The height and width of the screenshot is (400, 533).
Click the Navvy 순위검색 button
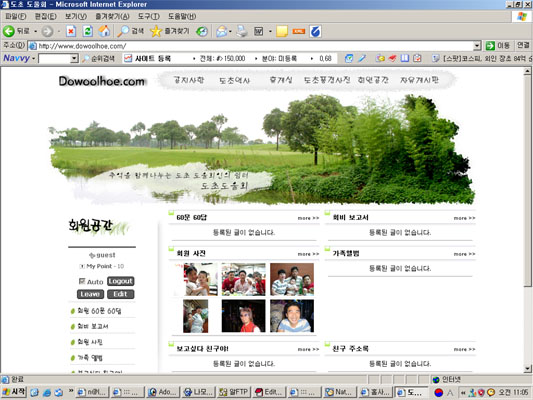99,58
